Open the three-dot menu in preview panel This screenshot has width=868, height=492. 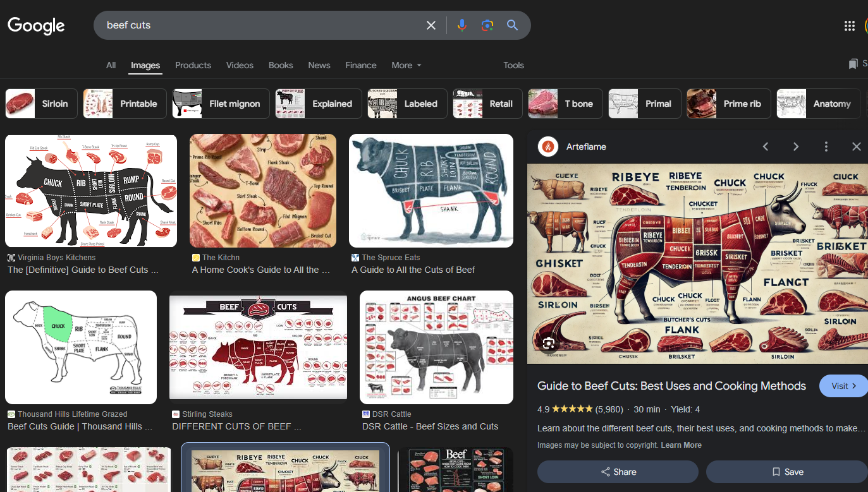[826, 147]
